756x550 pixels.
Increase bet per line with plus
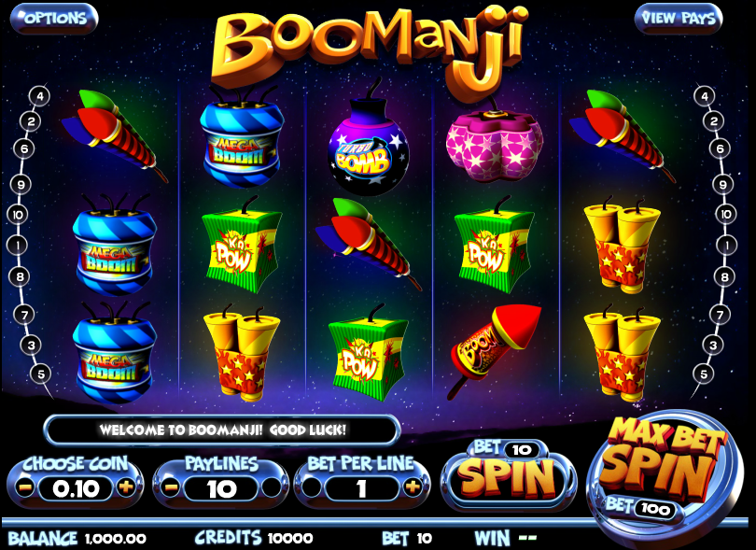point(413,487)
